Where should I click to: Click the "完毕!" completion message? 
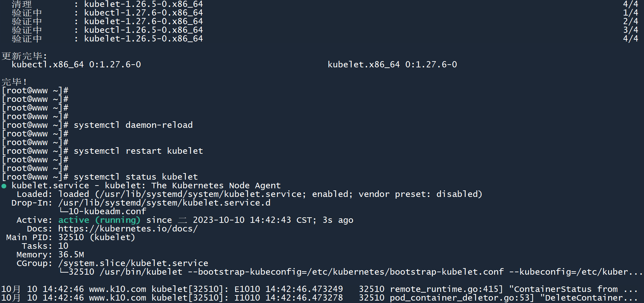click(x=14, y=82)
